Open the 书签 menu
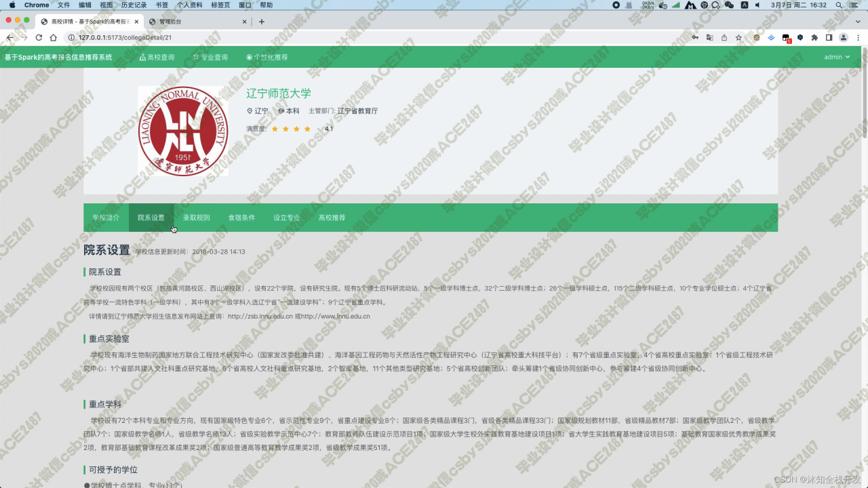This screenshot has width=868, height=488. point(161,5)
